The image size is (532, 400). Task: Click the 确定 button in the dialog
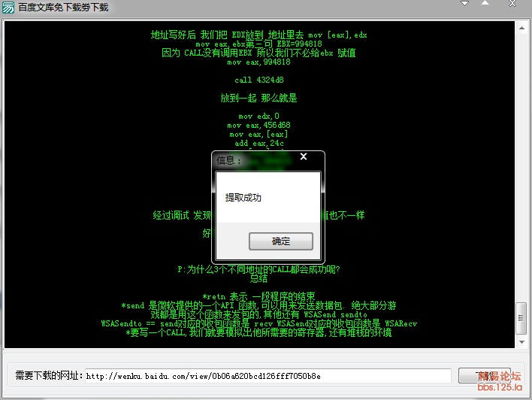tap(280, 241)
